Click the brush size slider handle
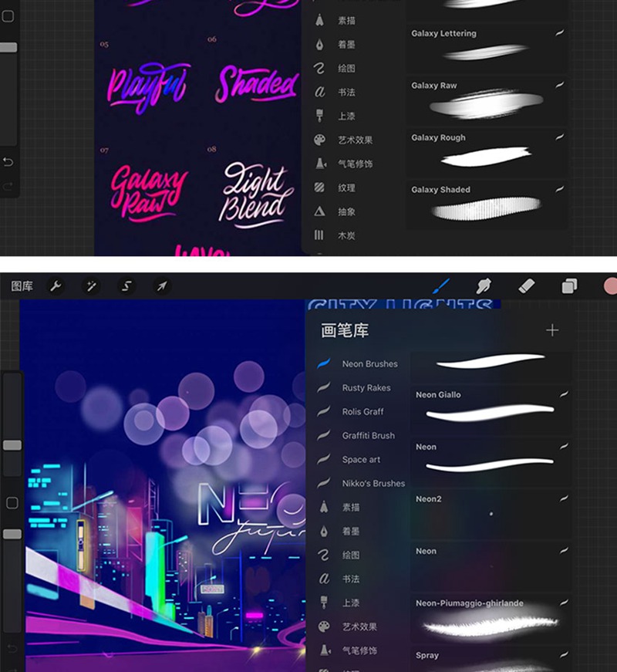The image size is (617, 672). click(12, 445)
